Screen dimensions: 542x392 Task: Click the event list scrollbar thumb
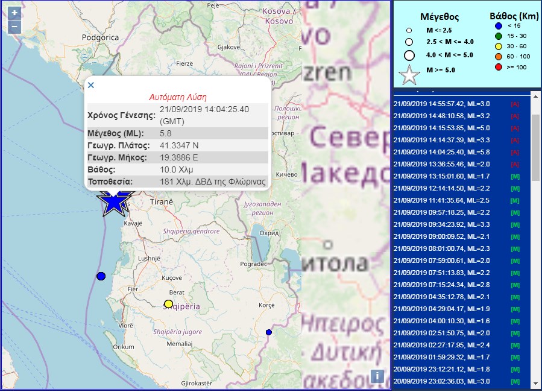[x=535, y=148]
